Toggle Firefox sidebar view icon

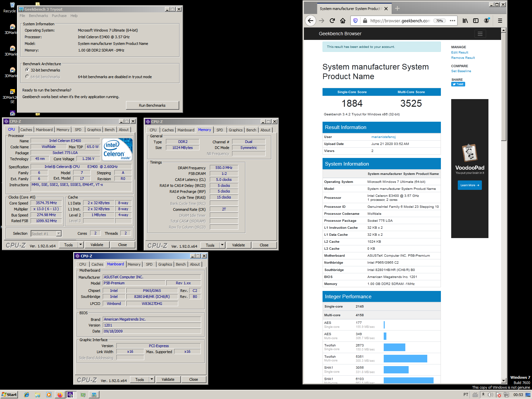pyautogui.click(x=476, y=21)
